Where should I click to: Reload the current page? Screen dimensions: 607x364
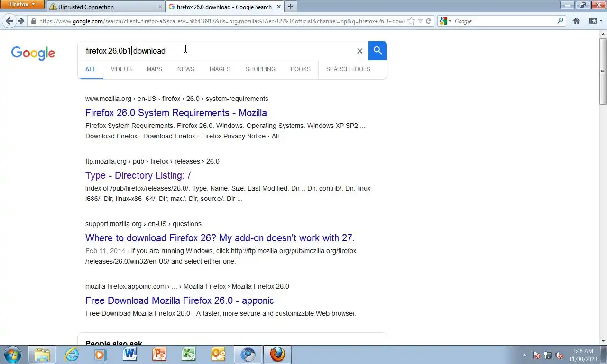point(429,21)
